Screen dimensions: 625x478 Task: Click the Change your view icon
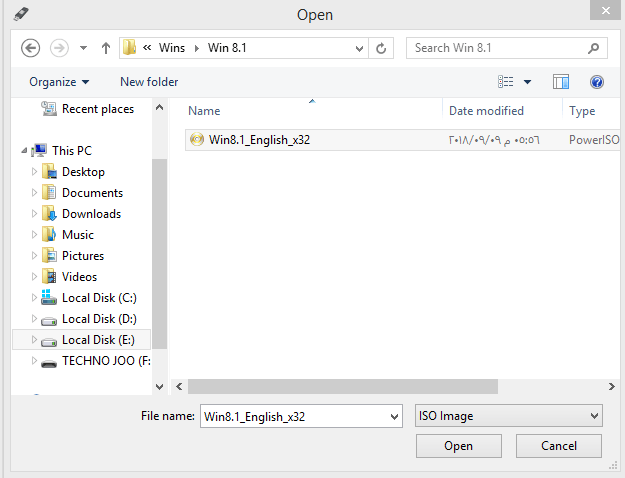coord(507,82)
